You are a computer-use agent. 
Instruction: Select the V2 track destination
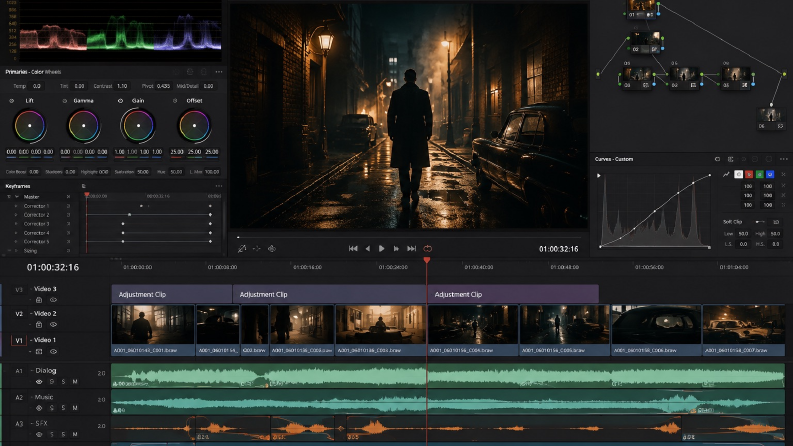click(x=19, y=314)
